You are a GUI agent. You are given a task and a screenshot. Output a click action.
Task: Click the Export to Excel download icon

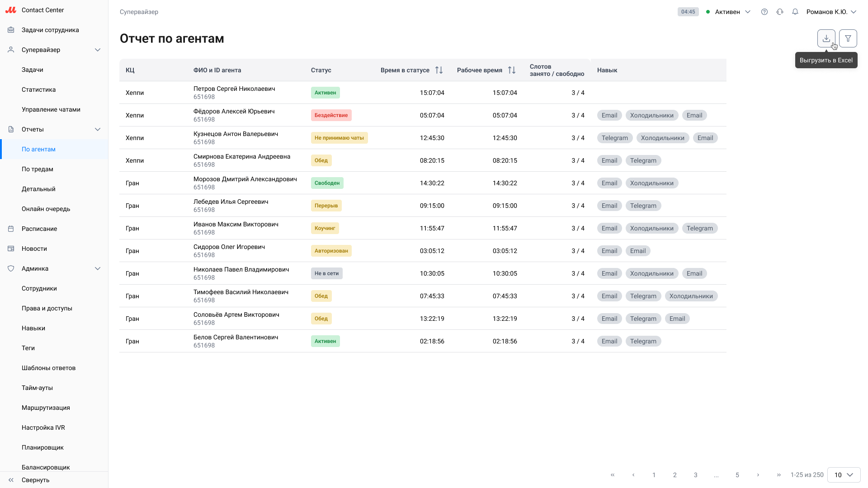826,38
